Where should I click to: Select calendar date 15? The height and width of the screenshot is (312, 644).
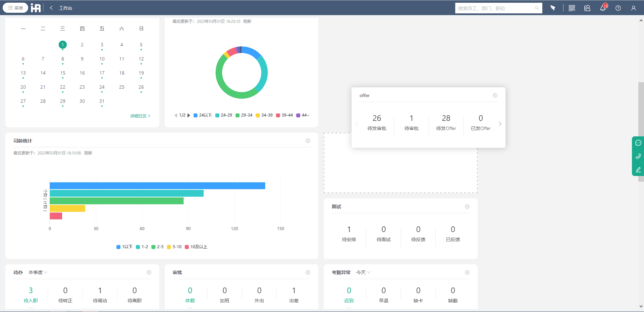(63, 73)
